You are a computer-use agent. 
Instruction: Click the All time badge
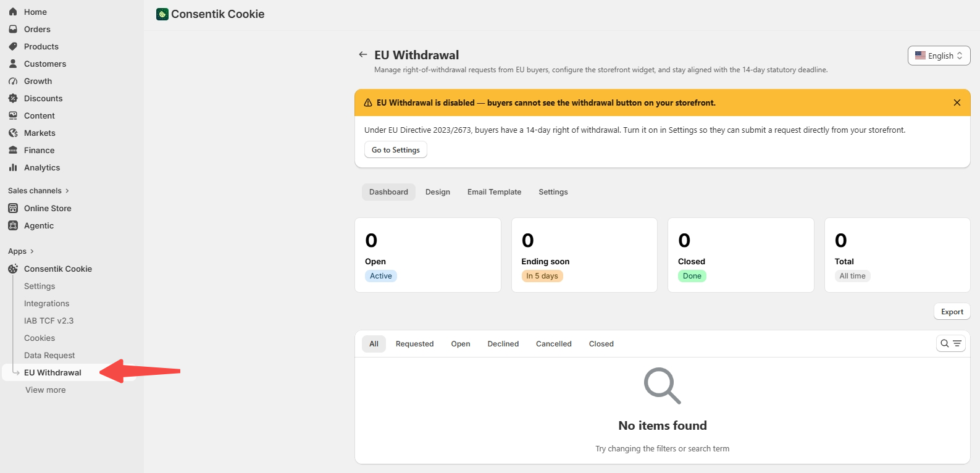[853, 276]
